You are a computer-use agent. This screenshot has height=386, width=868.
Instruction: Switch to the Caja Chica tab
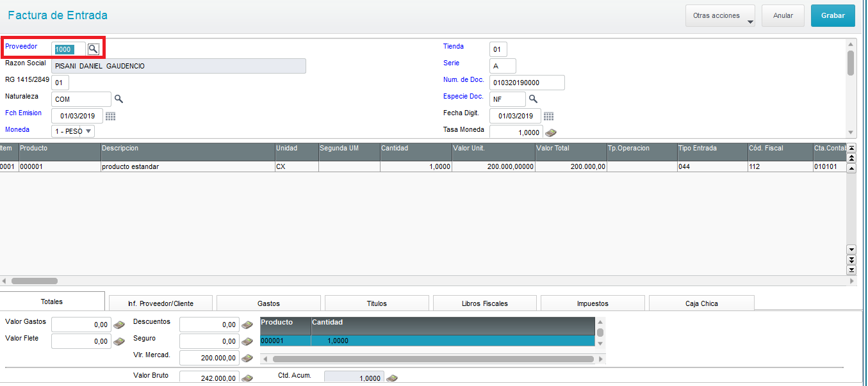point(701,303)
